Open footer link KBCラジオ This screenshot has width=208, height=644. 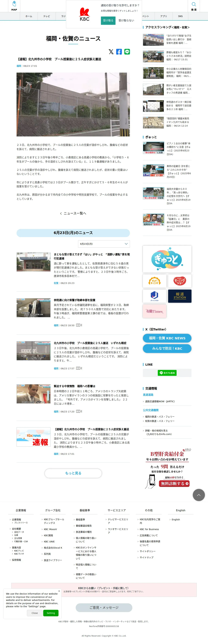click(x=19, y=554)
